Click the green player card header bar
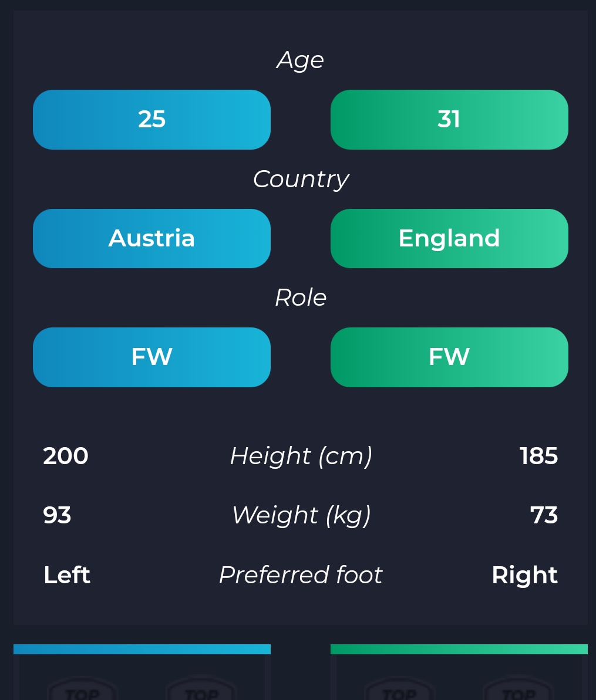This screenshot has height=700, width=596. [459, 649]
